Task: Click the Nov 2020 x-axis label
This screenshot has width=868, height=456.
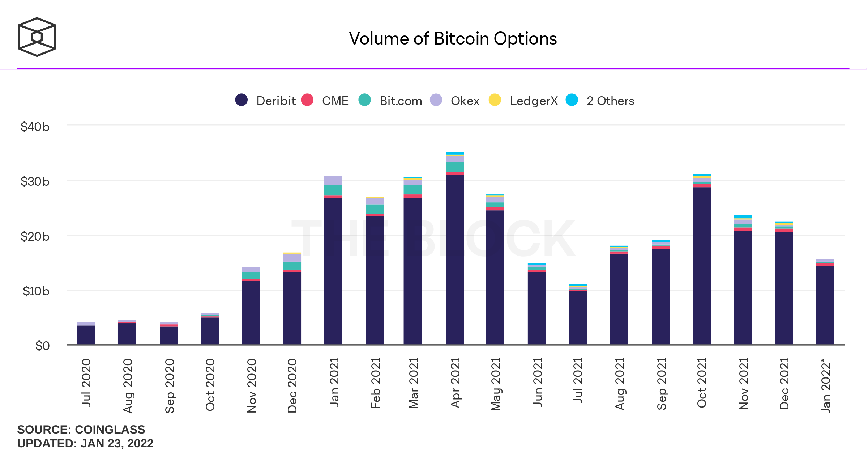Action: point(252,386)
